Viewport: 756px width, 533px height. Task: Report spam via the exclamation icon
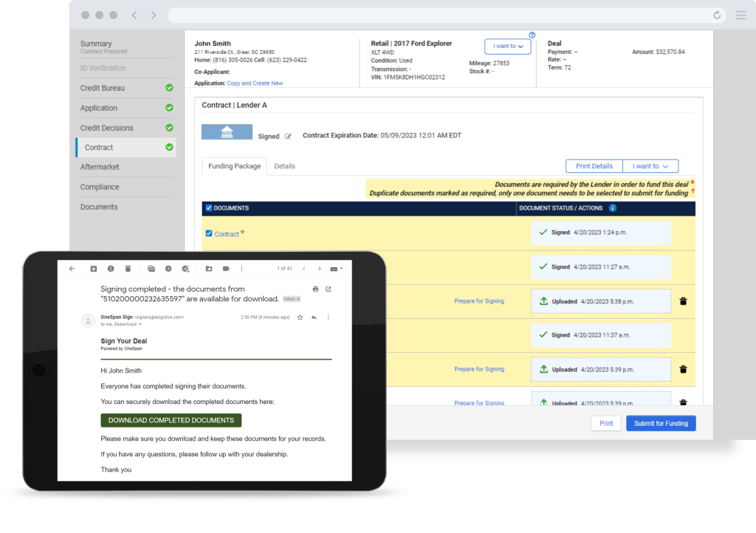(111, 269)
